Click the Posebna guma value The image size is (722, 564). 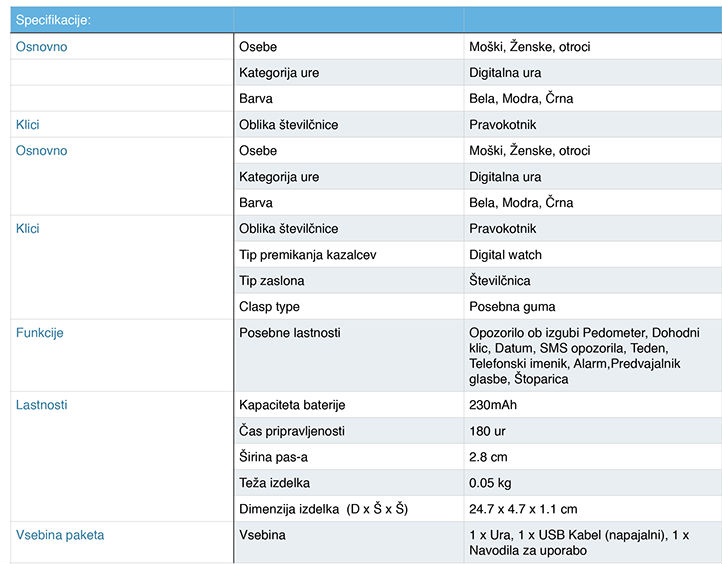[512, 307]
